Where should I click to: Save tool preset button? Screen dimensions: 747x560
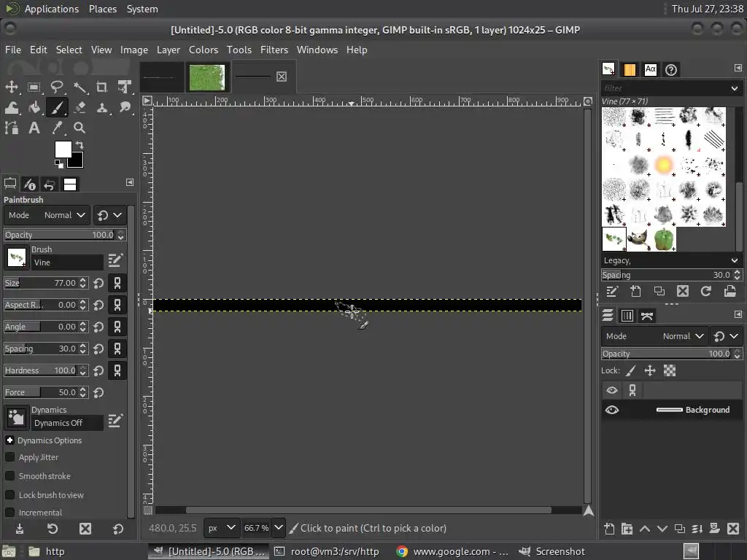(20, 529)
